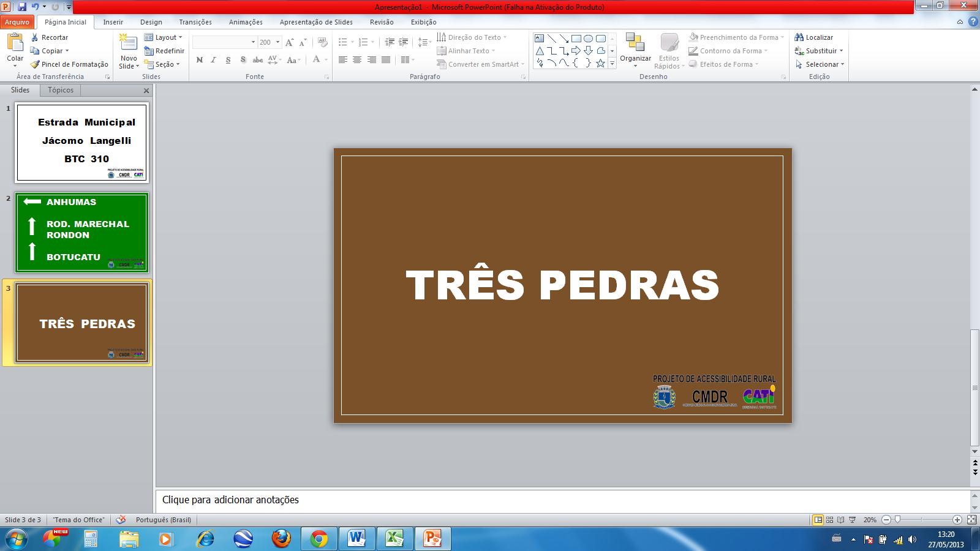
Task: Open the Arquivo tab
Action: coord(17,22)
